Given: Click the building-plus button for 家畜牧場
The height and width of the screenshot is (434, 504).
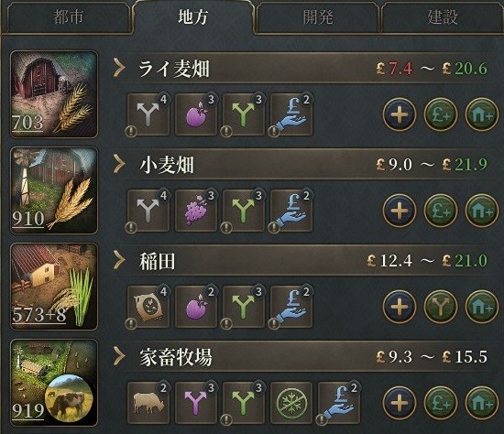Looking at the screenshot, I should click(x=481, y=403).
